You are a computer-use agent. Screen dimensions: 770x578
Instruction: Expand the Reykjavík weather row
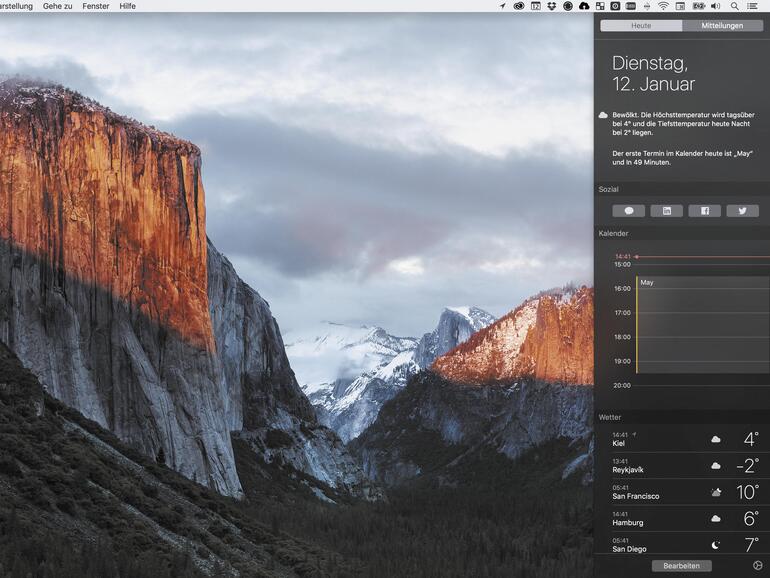tap(682, 465)
